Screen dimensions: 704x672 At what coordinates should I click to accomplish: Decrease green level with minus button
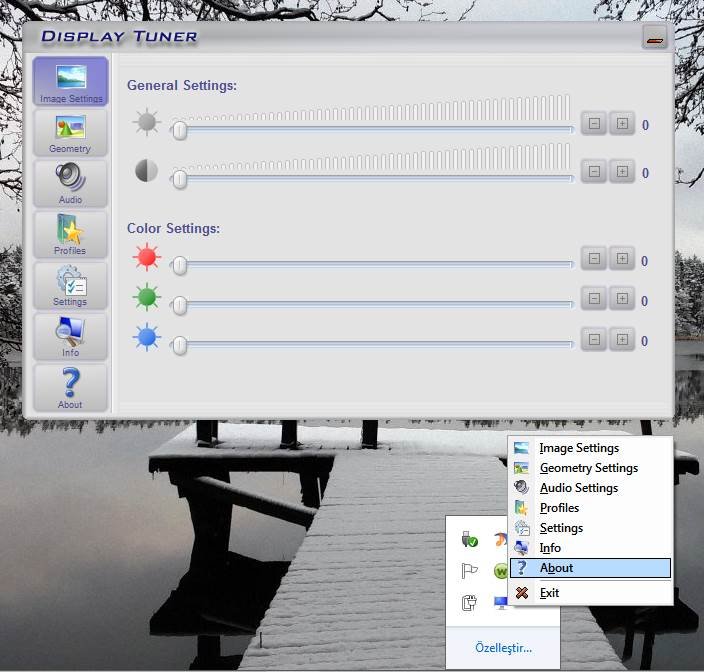pyautogui.click(x=594, y=298)
